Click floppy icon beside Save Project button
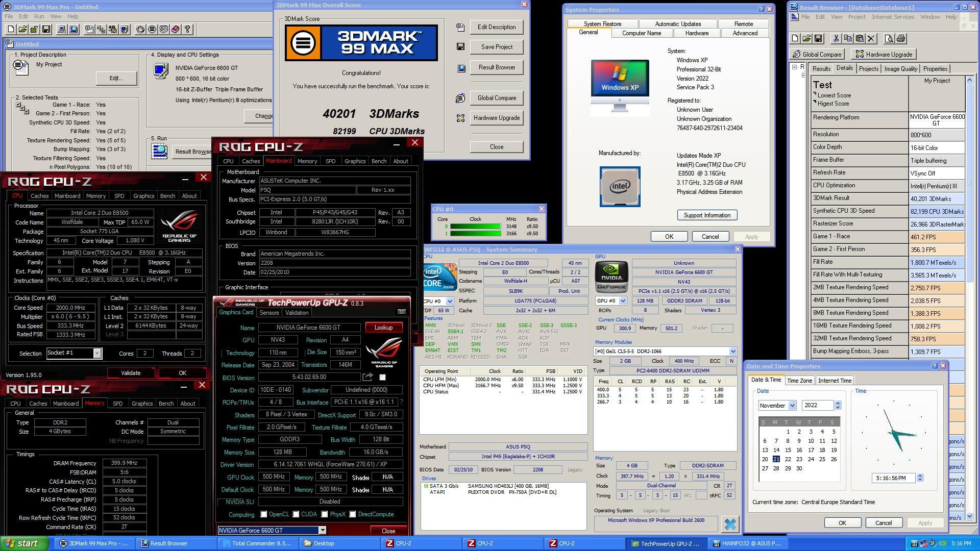Image resolution: width=980 pixels, height=551 pixels. tap(460, 46)
